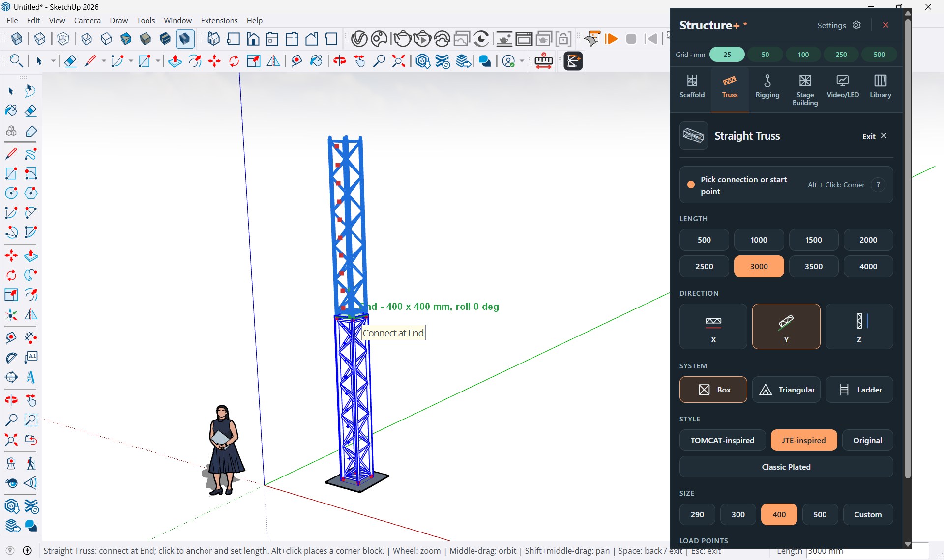The height and width of the screenshot is (560, 944).
Task: Pick truss size 500
Action: [x=820, y=514]
